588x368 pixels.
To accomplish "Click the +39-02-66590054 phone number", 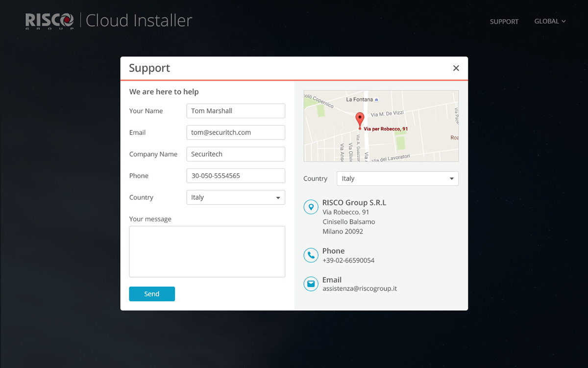I will click(x=348, y=261).
